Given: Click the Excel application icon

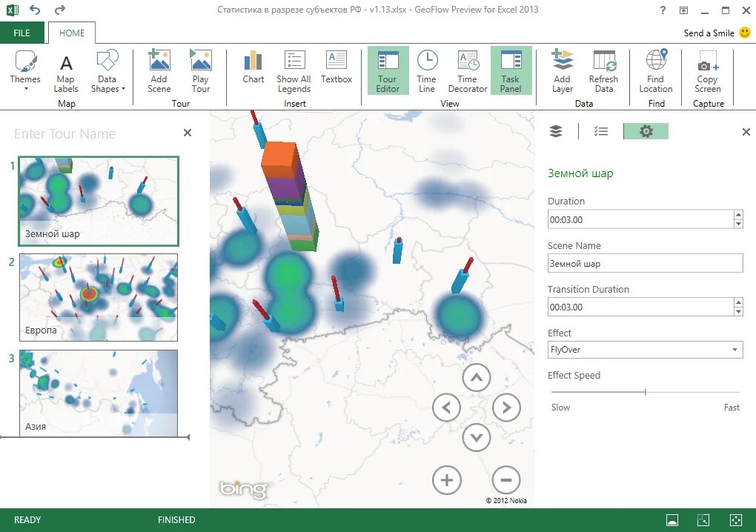Looking at the screenshot, I should [13, 10].
